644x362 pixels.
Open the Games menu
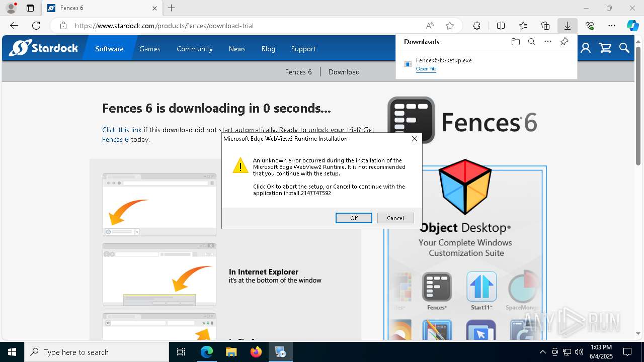[x=150, y=49]
